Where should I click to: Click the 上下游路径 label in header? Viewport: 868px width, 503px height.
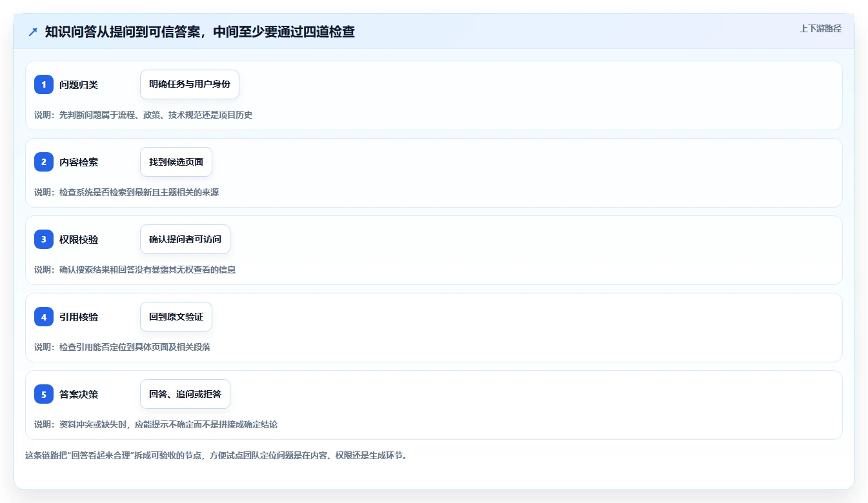[x=820, y=28]
